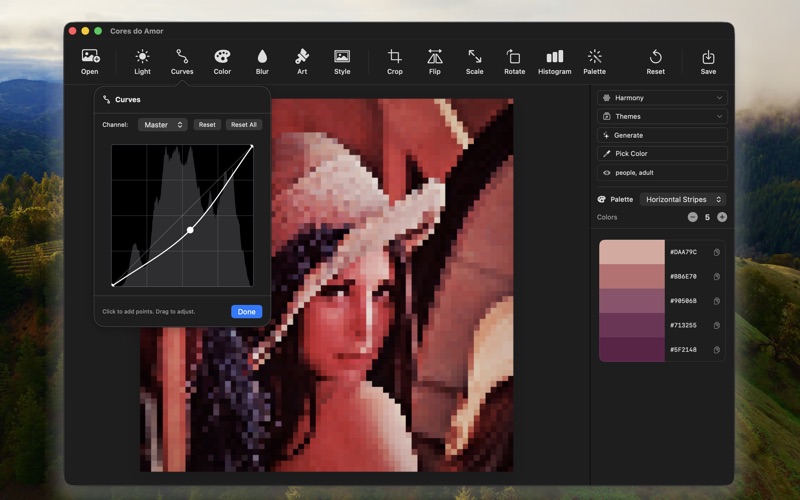Click the people, adult tags field

pyautogui.click(x=662, y=172)
